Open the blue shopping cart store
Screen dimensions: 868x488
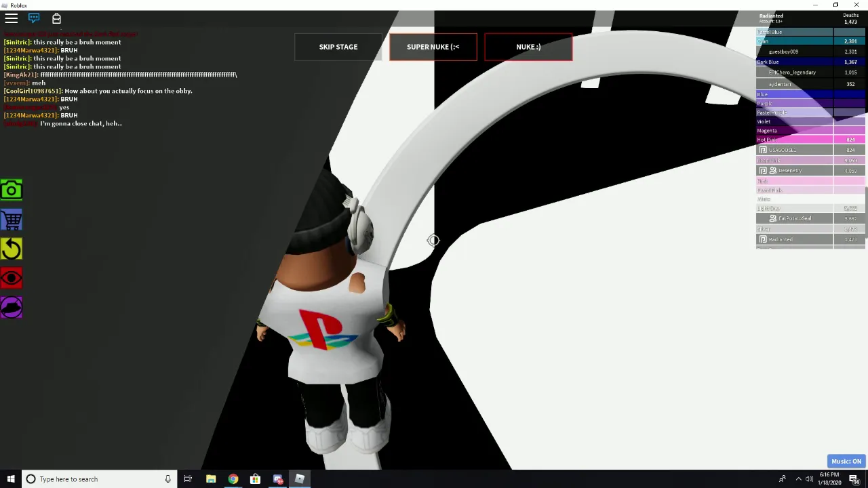pyautogui.click(x=12, y=219)
